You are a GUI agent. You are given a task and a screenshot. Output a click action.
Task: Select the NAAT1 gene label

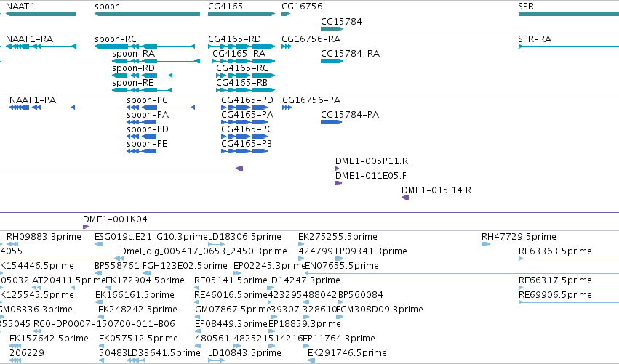20,7
